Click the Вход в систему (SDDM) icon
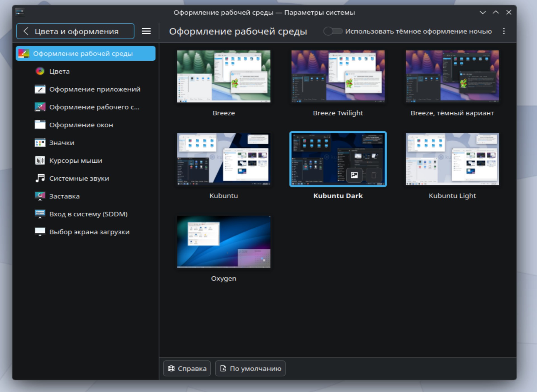The width and height of the screenshot is (537, 392). (x=40, y=214)
